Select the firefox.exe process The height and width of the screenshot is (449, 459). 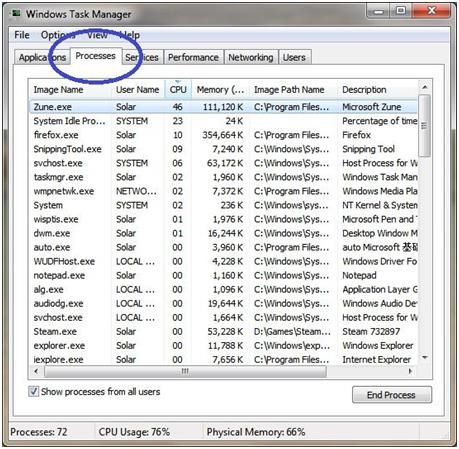223,135
